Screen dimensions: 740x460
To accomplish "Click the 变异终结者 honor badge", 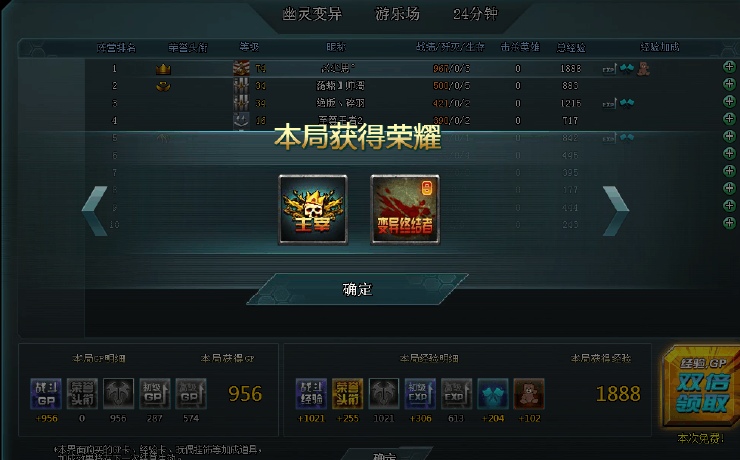I will pyautogui.click(x=405, y=209).
